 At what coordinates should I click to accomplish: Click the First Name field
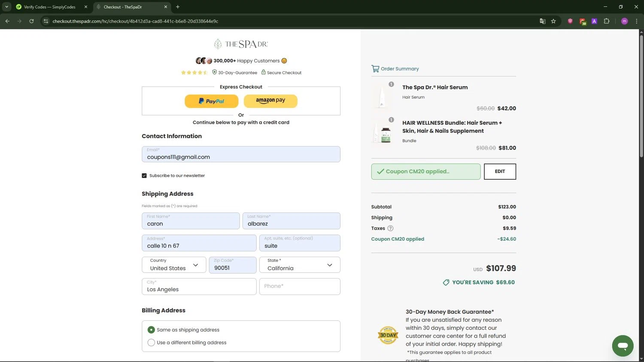[191, 221]
